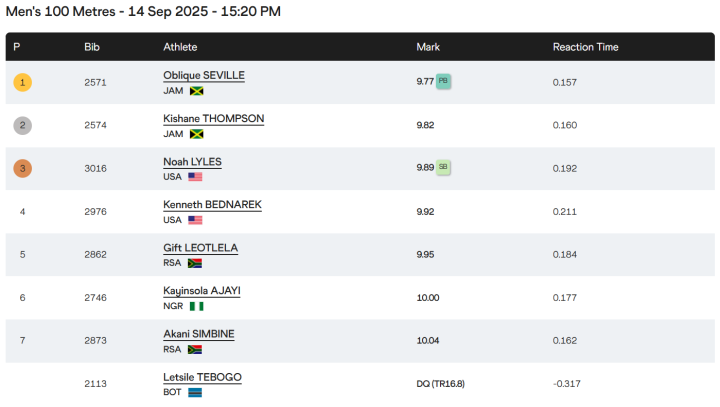Screen dimensions: 720x407
Task: Click the SB badge beside 9.89
Action: (x=444, y=168)
